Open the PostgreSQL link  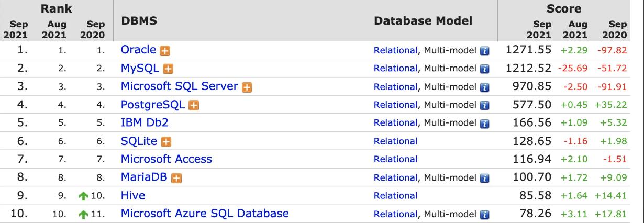(x=153, y=105)
